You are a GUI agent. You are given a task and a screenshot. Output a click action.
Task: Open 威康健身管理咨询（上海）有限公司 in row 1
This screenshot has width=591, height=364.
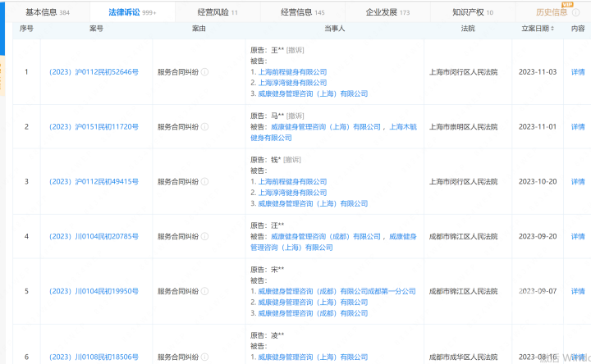313,93
